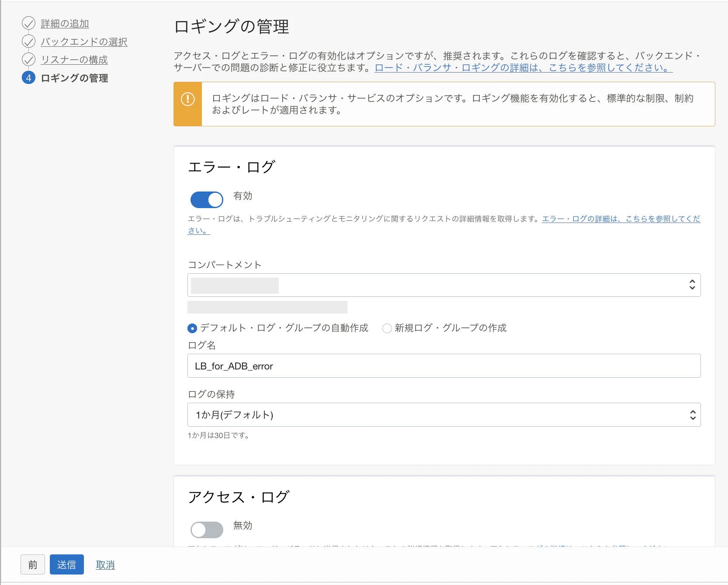The image size is (728, 585).
Task: Click the step 4 number badge
Action: pos(28,78)
